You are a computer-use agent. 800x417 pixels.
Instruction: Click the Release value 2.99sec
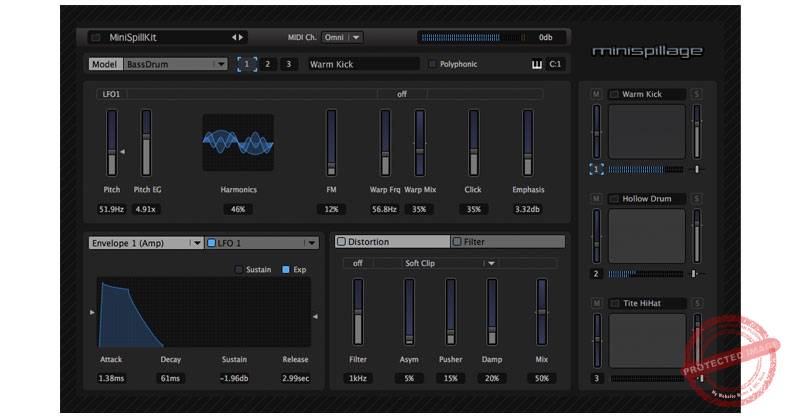click(x=295, y=379)
